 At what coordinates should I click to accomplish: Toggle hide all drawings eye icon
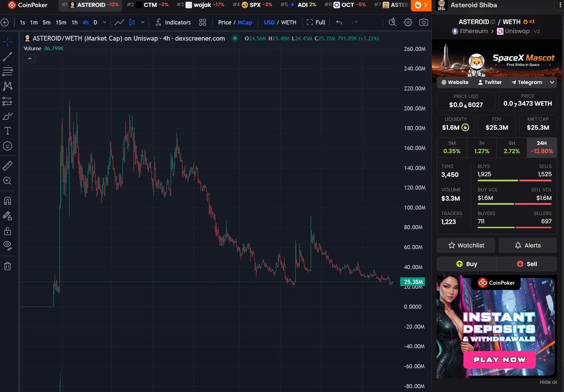[x=8, y=244]
